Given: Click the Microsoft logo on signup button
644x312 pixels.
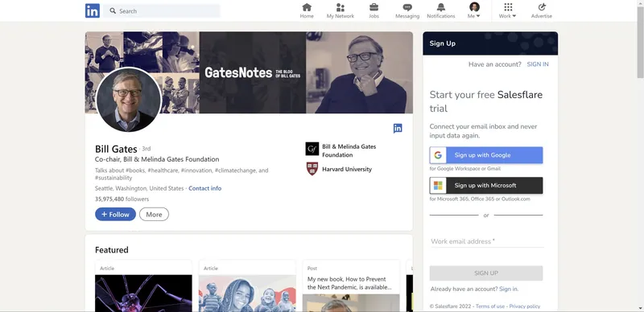Looking at the screenshot, I should [x=438, y=186].
